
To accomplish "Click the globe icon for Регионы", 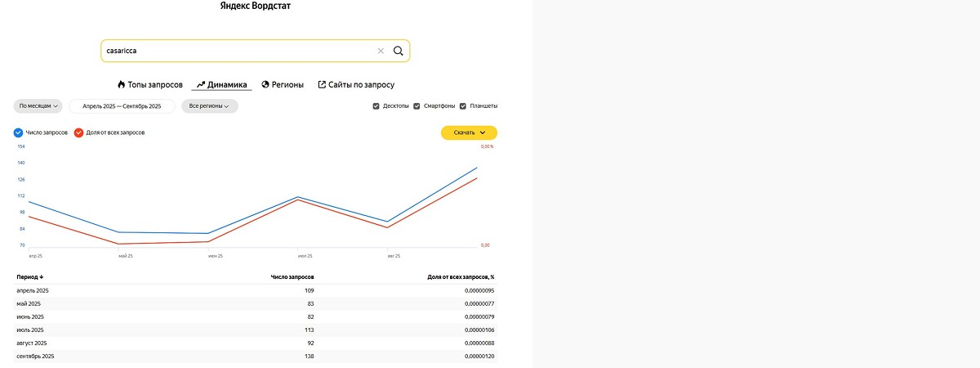I will [x=265, y=84].
